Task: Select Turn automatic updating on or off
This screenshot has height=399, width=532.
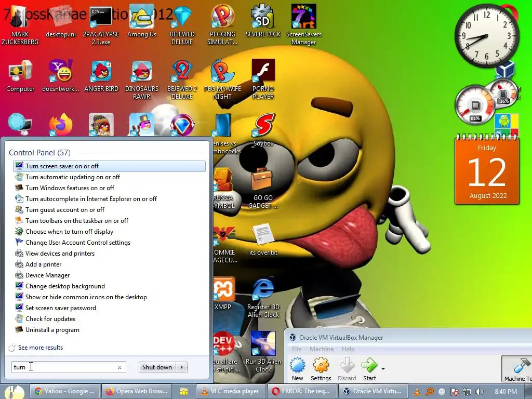Action: pos(109,177)
